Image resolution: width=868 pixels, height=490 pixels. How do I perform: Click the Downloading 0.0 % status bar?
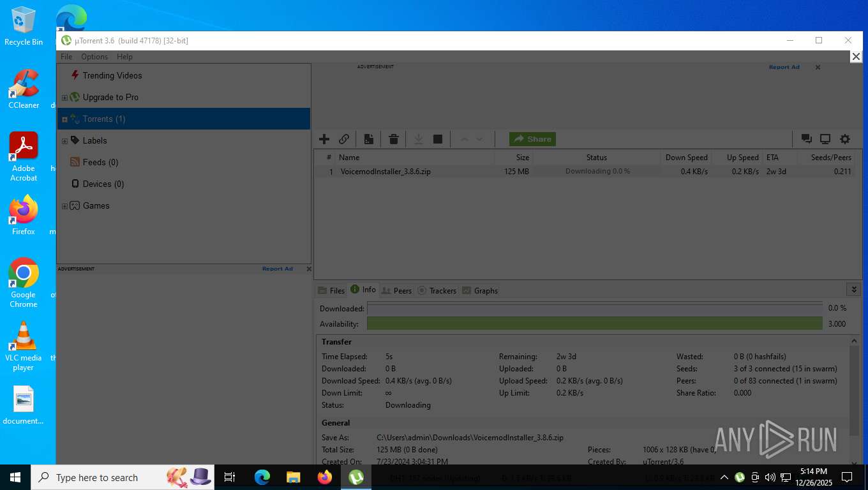597,172
